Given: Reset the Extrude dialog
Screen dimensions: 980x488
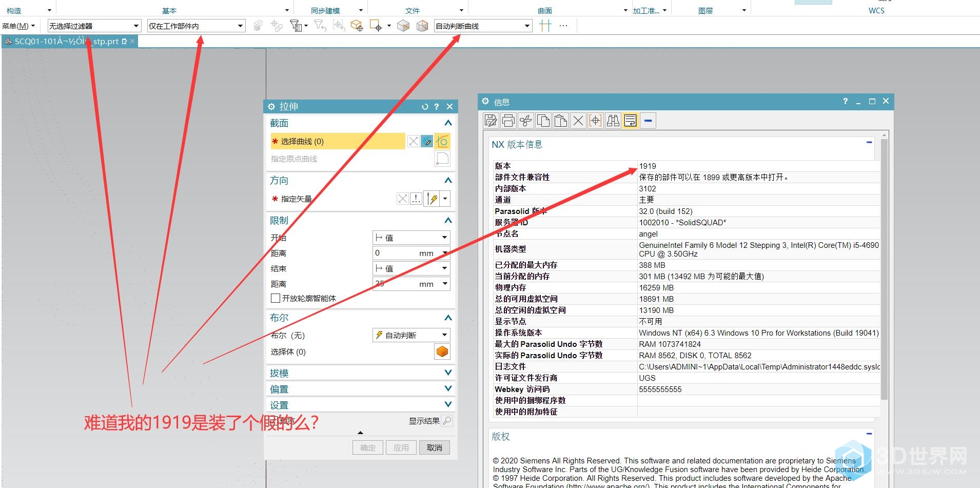Looking at the screenshot, I should pos(424,107).
